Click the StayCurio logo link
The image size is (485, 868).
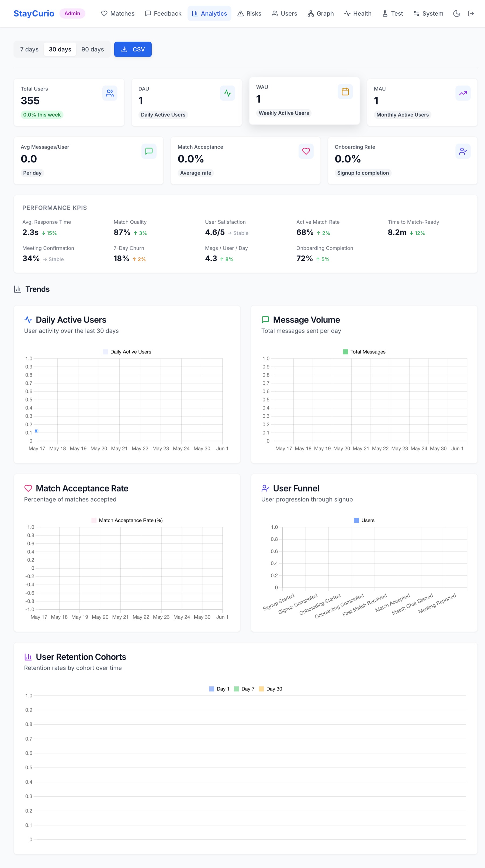click(34, 13)
